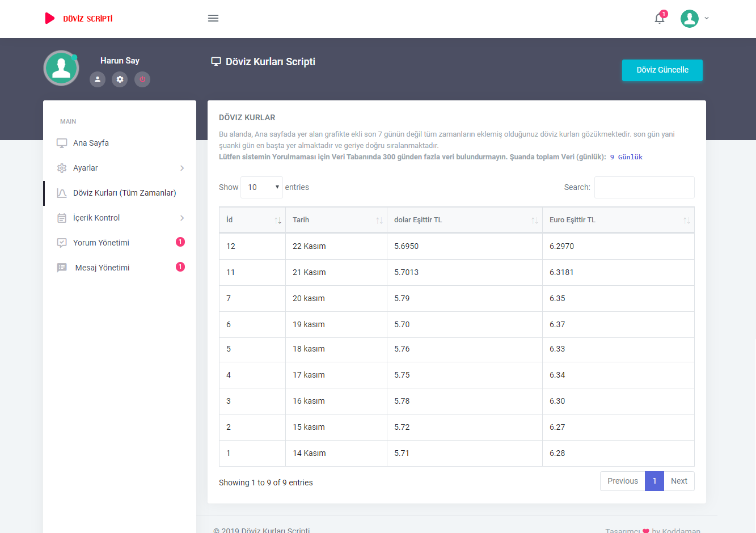Click the Döviz Güncelle button

[662, 70]
